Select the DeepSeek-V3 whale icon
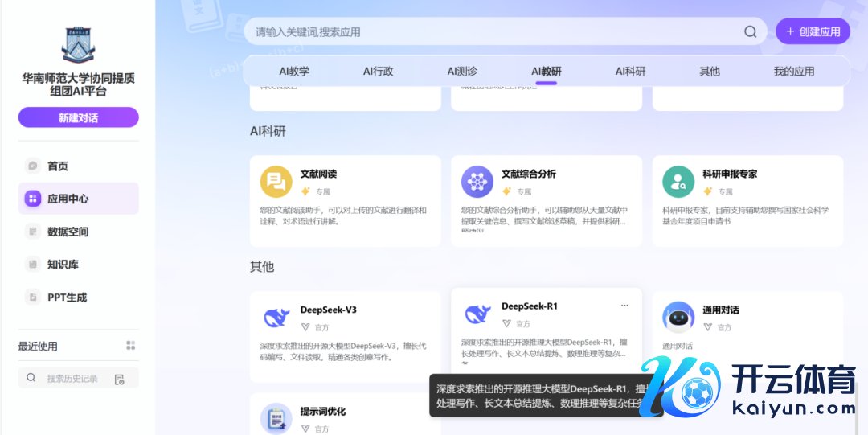The height and width of the screenshot is (435, 868). 276,317
